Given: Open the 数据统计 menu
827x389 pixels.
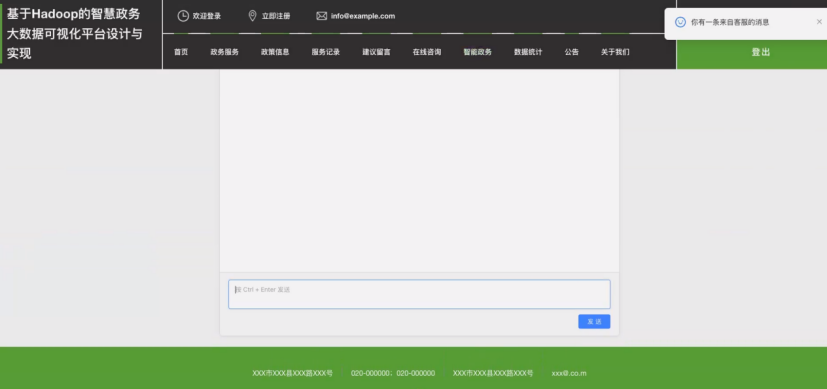Looking at the screenshot, I should click(528, 52).
